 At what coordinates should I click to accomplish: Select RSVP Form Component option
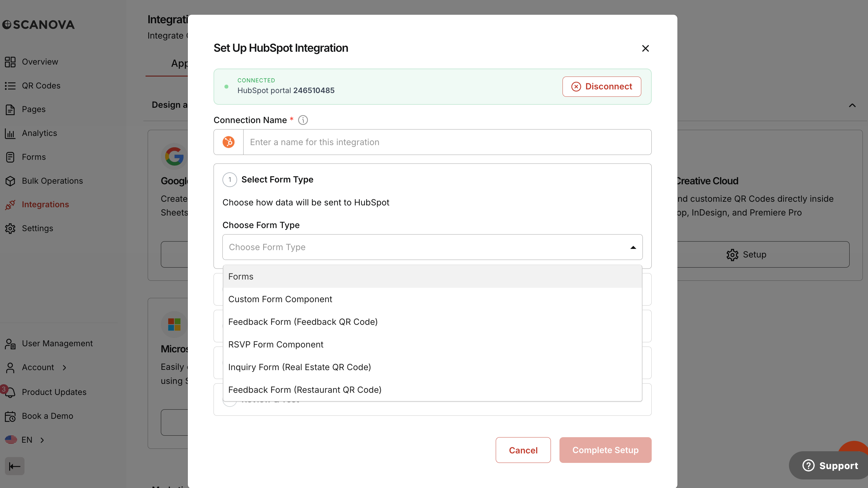(432, 344)
